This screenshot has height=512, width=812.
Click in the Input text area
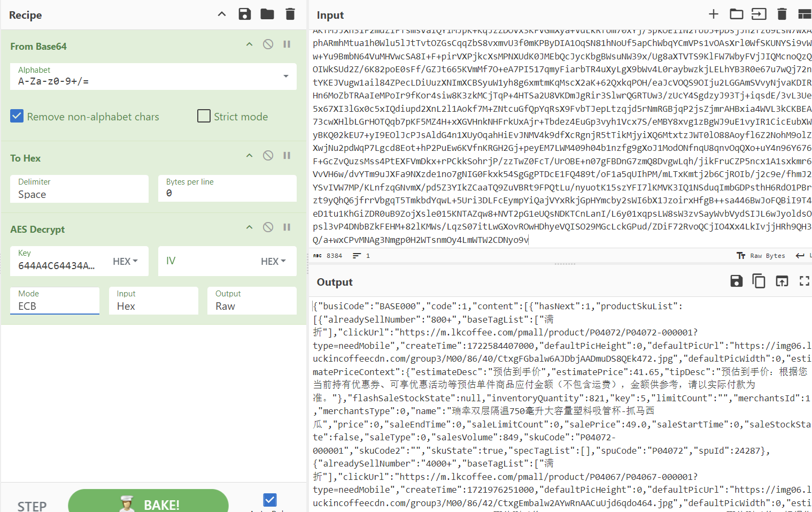point(561,138)
